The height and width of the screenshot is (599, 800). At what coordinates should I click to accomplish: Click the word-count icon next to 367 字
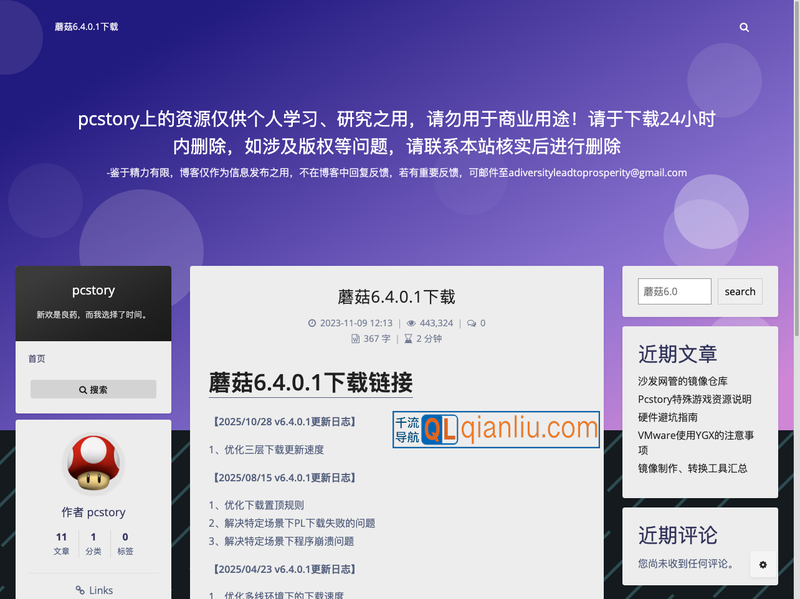358,339
